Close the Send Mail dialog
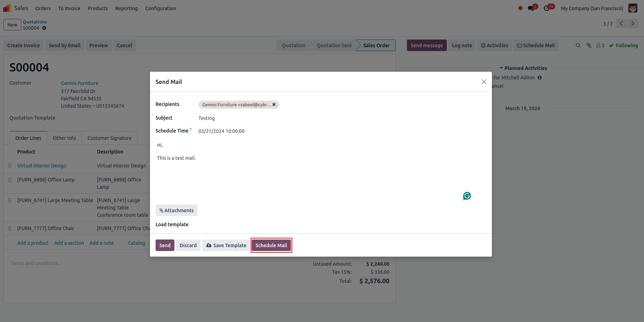 click(484, 82)
